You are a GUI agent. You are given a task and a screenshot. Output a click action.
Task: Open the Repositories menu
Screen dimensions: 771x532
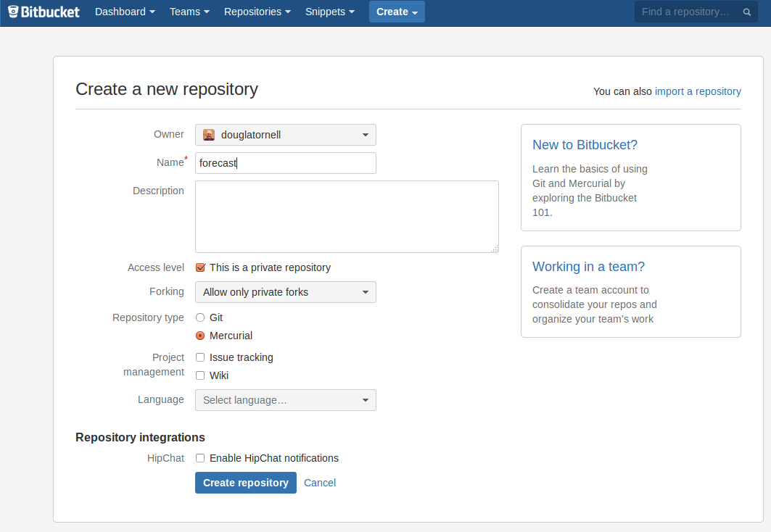click(x=257, y=12)
